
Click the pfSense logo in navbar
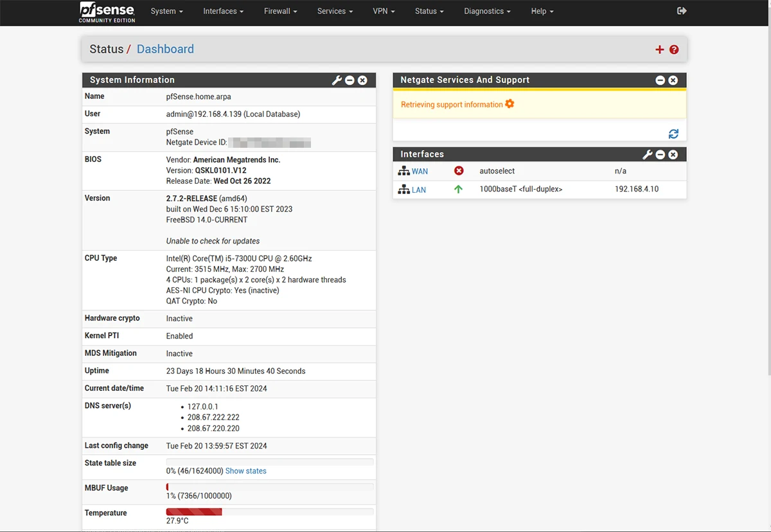click(x=107, y=12)
